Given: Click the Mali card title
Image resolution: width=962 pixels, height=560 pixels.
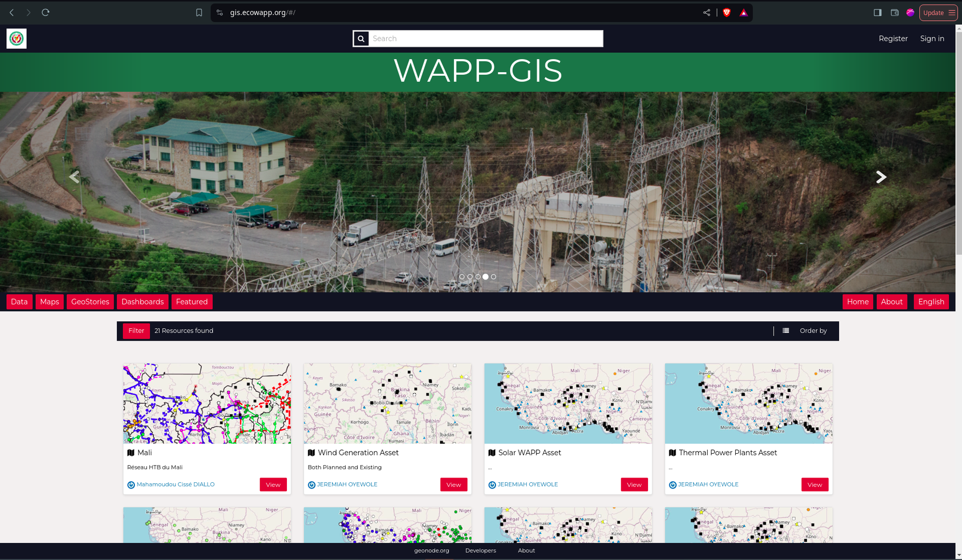Looking at the screenshot, I should (145, 453).
